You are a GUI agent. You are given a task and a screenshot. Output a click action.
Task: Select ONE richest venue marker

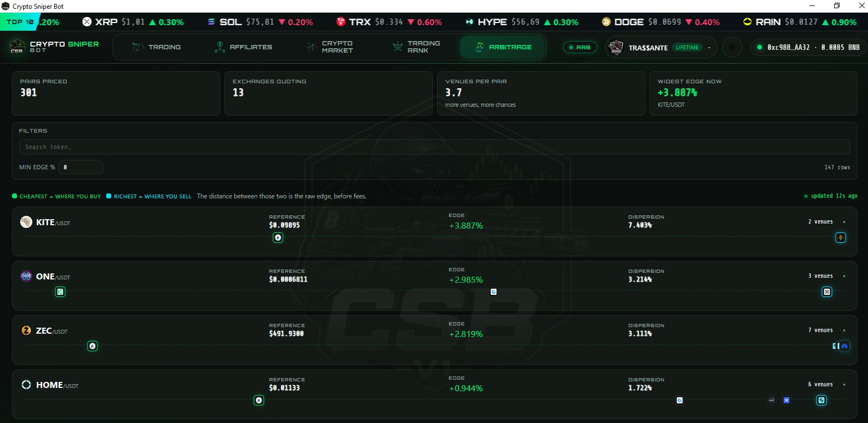click(827, 292)
